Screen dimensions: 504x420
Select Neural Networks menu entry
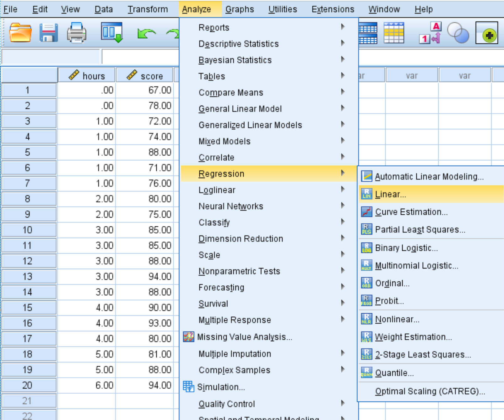point(269,206)
